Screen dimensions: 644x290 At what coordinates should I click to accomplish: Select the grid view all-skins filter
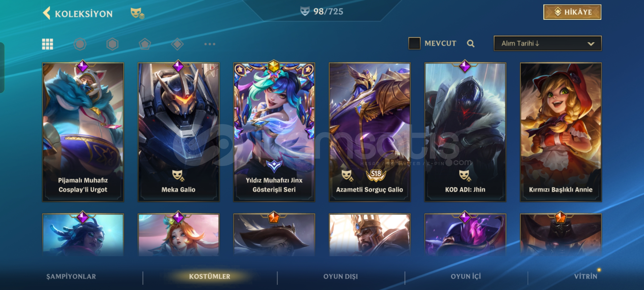[x=47, y=44]
